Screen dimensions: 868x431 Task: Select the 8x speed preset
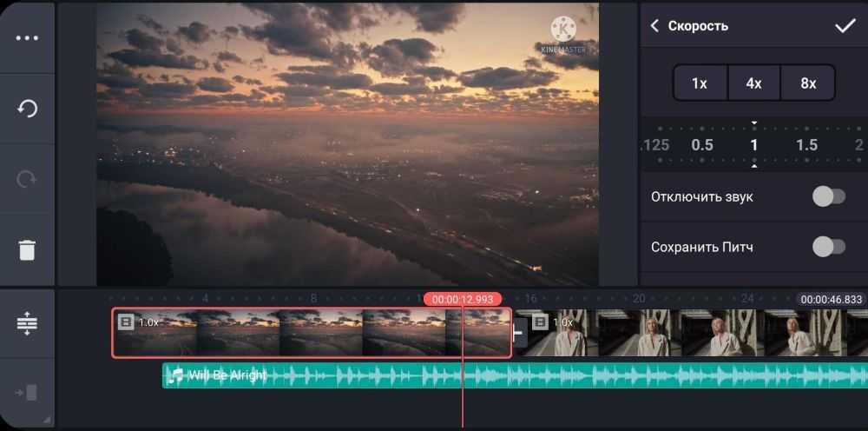[808, 83]
